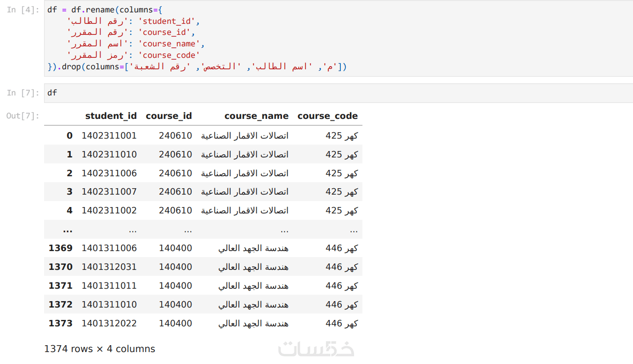Select row index 2 in the dataframe

(x=69, y=173)
